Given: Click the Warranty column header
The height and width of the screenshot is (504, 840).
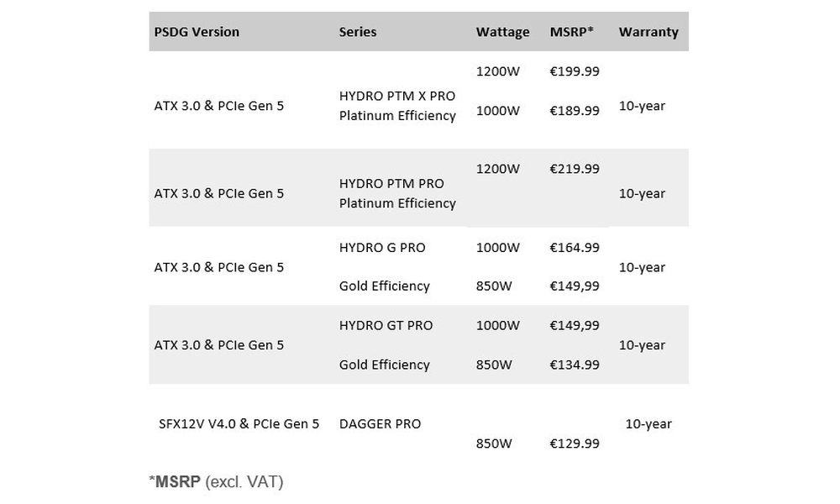Looking at the screenshot, I should click(x=648, y=32).
